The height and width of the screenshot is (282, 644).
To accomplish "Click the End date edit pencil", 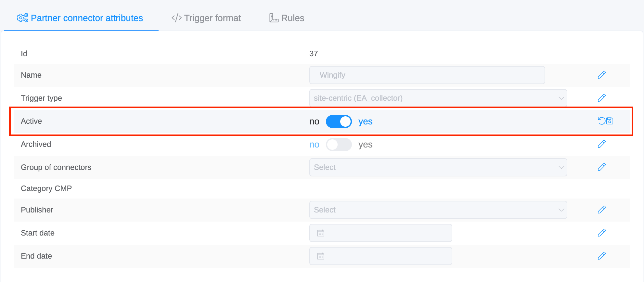I will (601, 256).
